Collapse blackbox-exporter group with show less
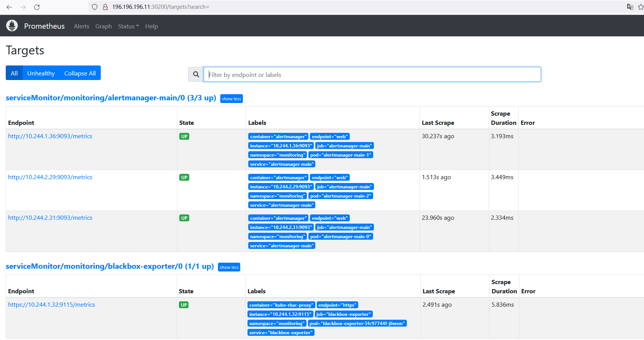The width and height of the screenshot is (644, 340). 229,267
